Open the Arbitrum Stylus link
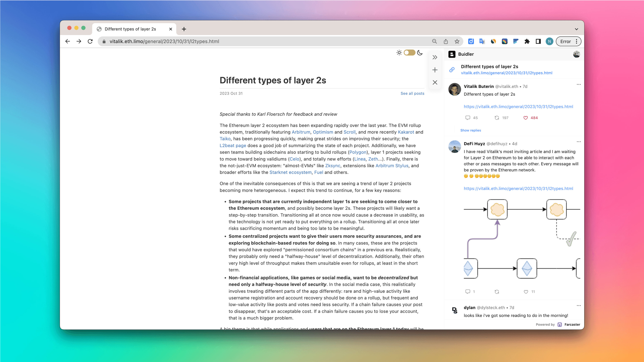644x362 pixels. point(392,166)
